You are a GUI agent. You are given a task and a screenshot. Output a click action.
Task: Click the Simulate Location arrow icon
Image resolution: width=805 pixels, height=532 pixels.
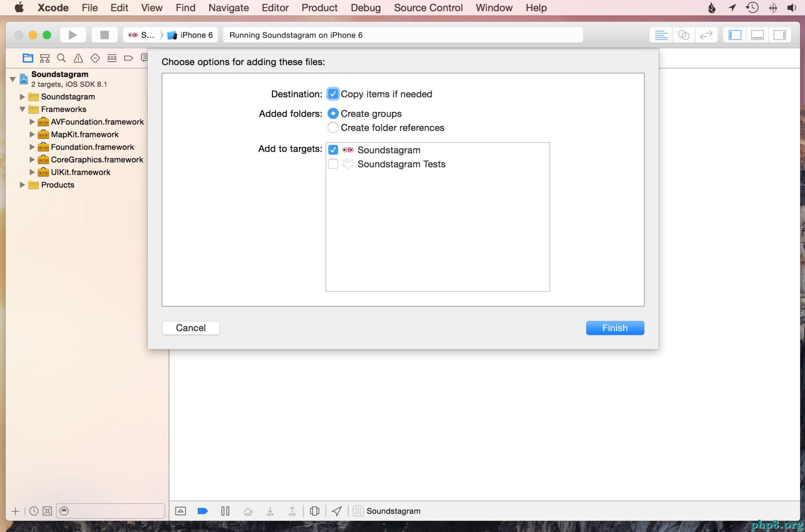point(336,511)
